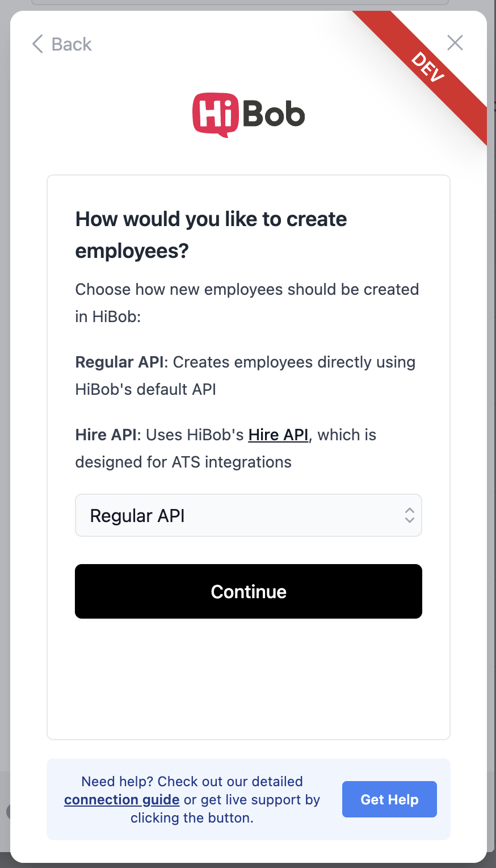Open the underlined Hire API link
Screen dimensions: 496x868
[x=278, y=435]
